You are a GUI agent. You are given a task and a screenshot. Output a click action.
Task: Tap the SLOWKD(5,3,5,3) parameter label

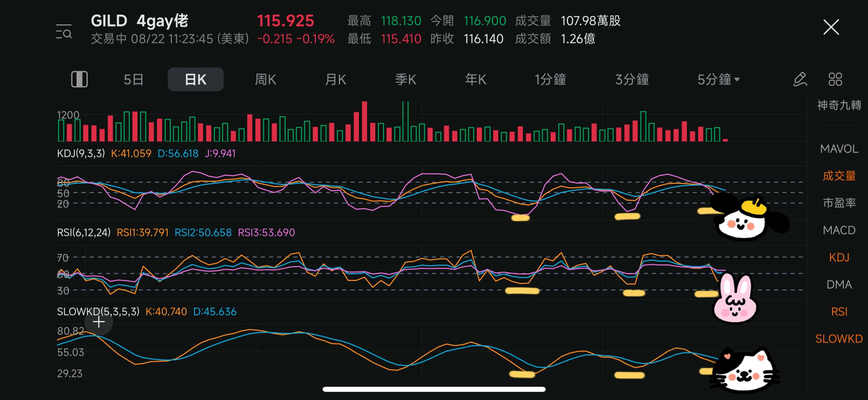click(x=98, y=311)
